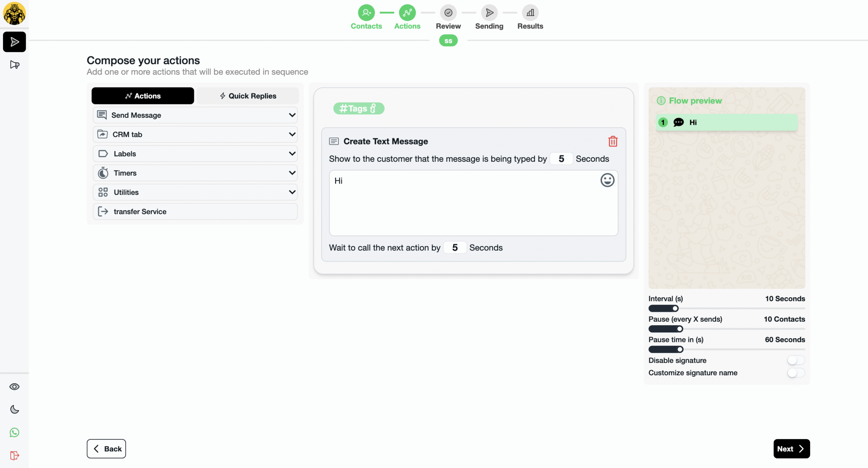Enable the Disable signature switch
This screenshot has width=868, height=468.
point(795,360)
